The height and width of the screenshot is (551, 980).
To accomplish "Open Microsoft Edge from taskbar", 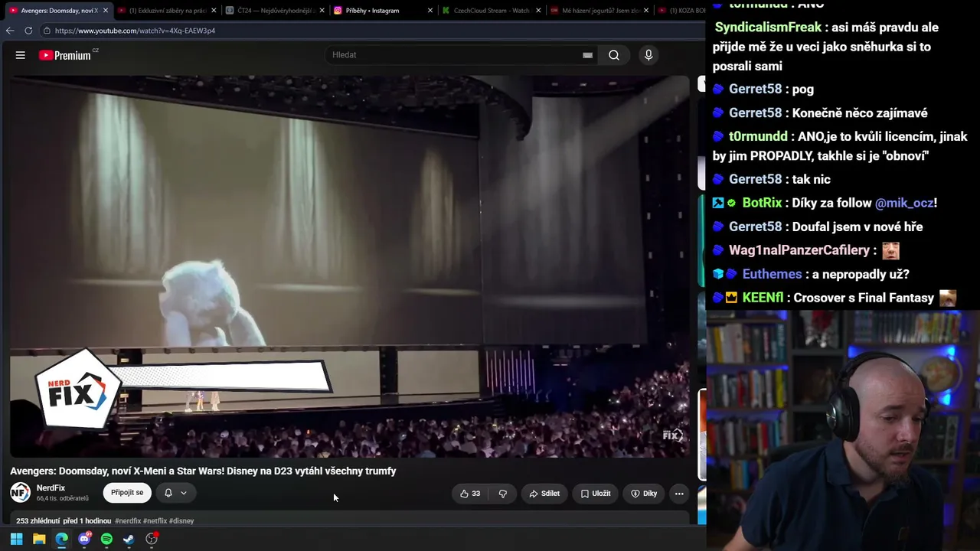I will [x=61, y=539].
